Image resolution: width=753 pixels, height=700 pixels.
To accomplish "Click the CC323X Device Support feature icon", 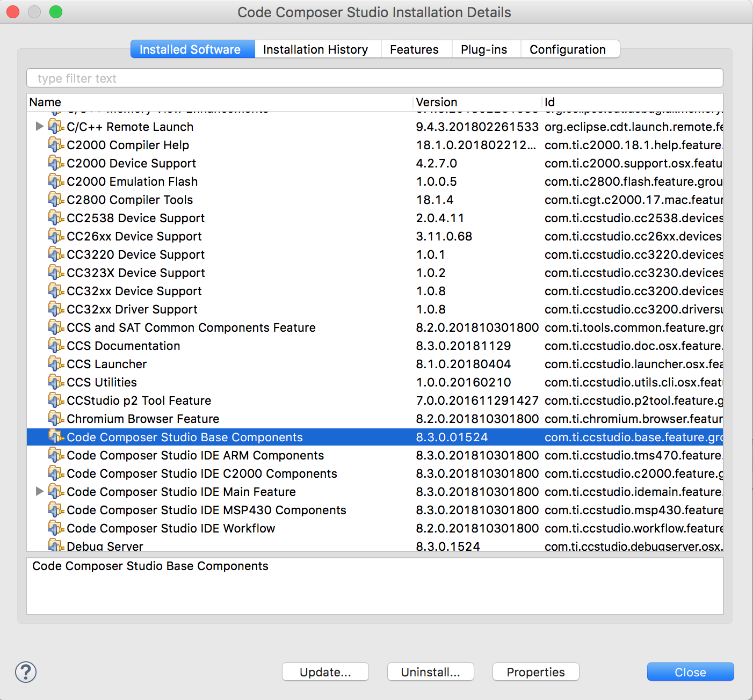I will (x=56, y=273).
